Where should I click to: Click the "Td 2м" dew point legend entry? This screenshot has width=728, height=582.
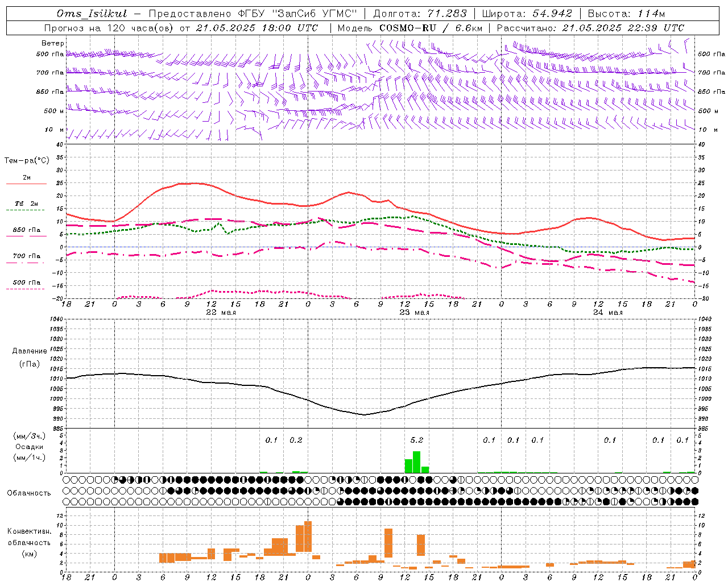27,203
